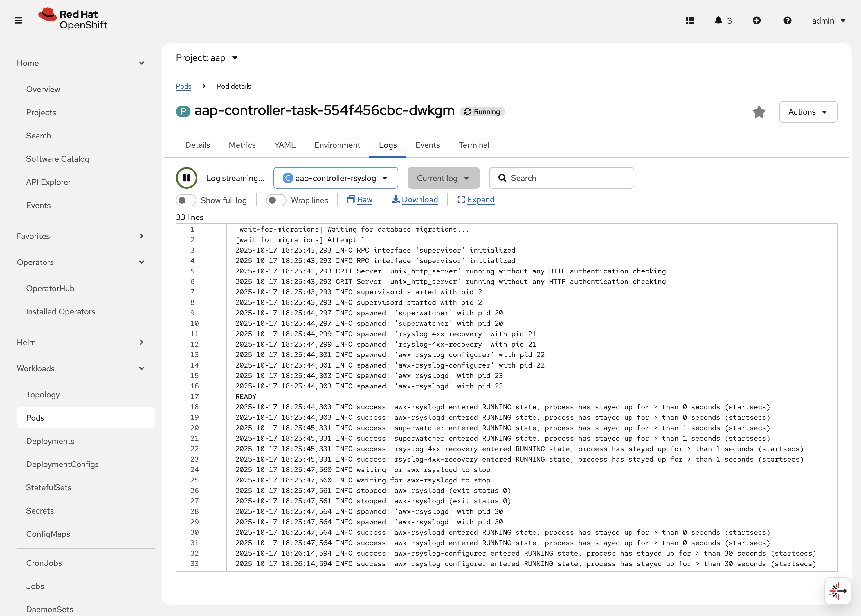Open the Actions menu
This screenshot has height=616, width=861.
pyautogui.click(x=808, y=112)
